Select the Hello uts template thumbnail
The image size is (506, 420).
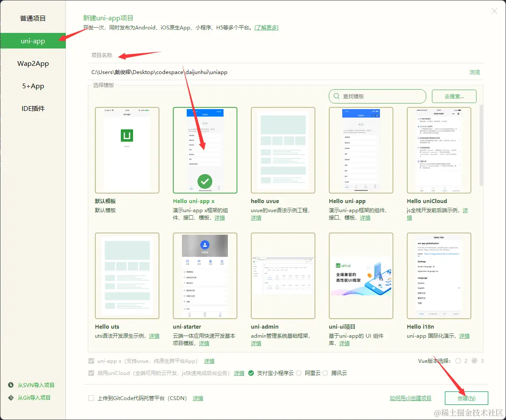127,276
